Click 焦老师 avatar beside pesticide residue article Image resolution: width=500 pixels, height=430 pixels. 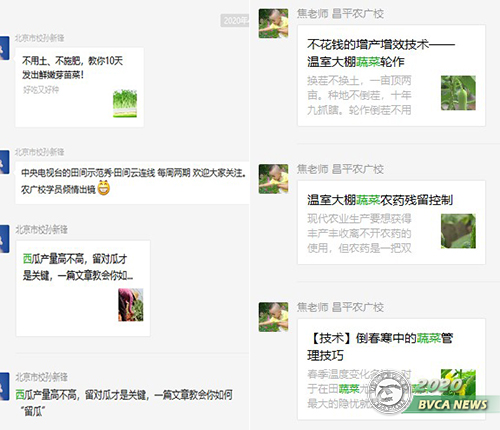pyautogui.click(x=273, y=179)
